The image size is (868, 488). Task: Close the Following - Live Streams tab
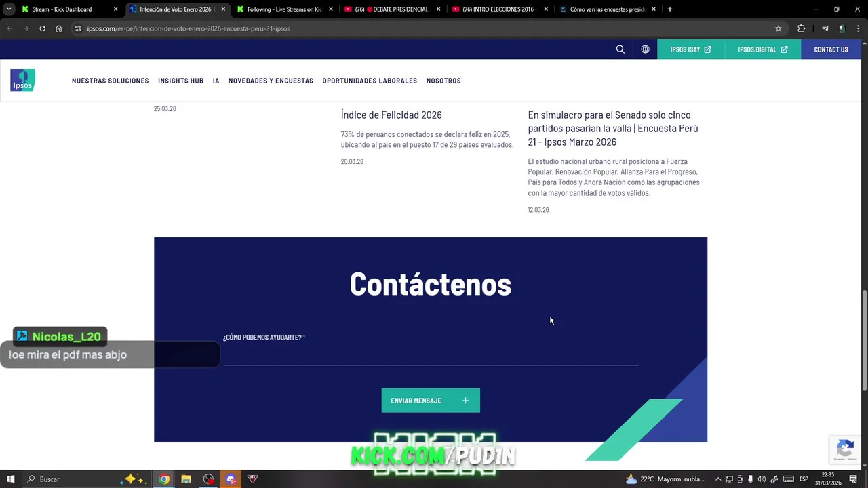331,9
